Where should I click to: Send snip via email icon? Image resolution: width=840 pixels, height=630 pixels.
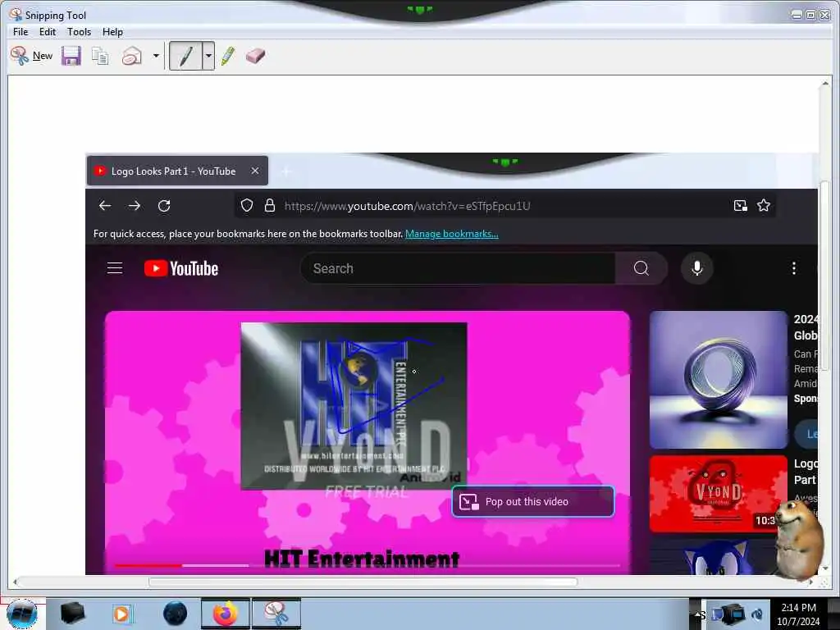131,56
